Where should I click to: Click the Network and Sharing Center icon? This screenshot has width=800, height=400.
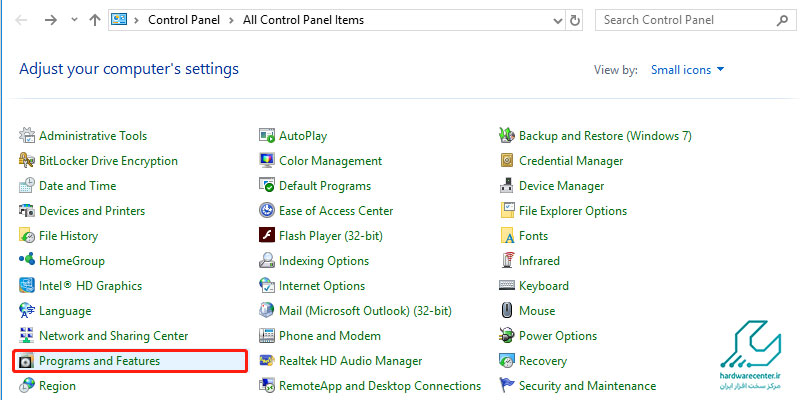(27, 336)
